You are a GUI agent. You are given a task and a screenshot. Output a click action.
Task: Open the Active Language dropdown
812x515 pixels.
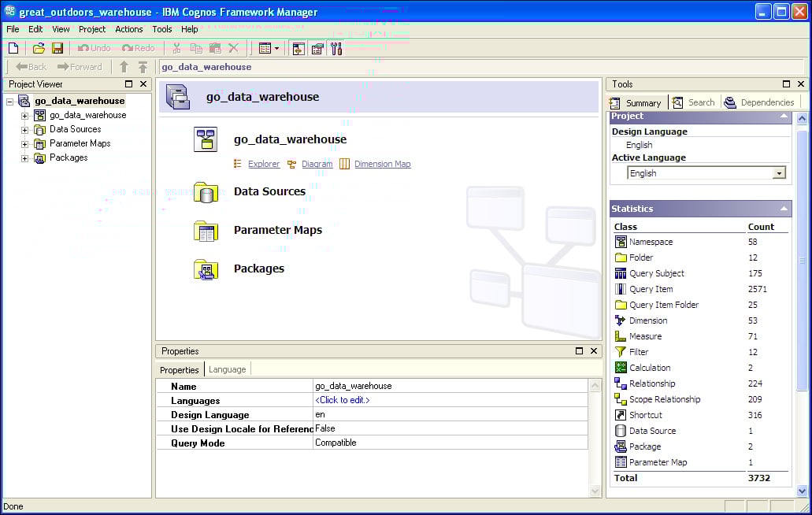pyautogui.click(x=780, y=173)
